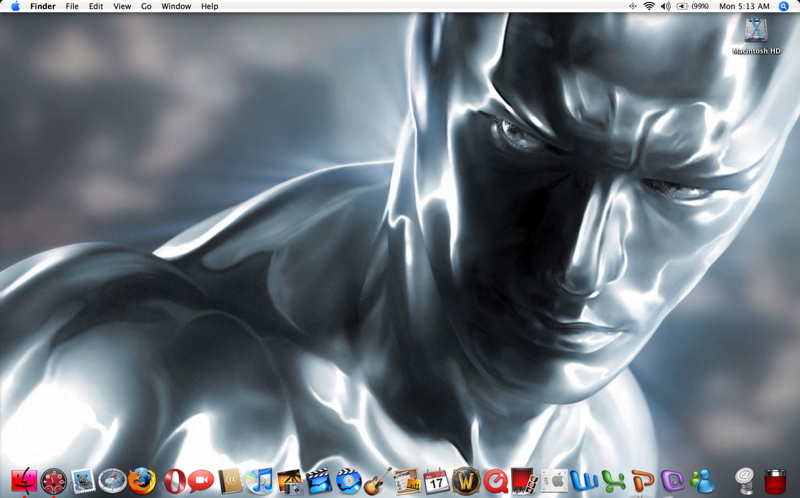Launch GarageBand guitar icon
The width and height of the screenshot is (800, 498).
pos(378,481)
